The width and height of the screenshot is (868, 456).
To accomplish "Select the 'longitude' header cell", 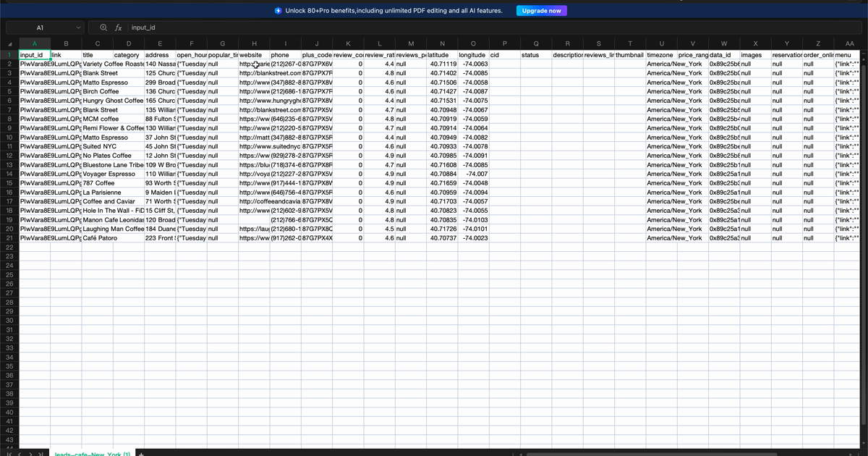I will (474, 55).
